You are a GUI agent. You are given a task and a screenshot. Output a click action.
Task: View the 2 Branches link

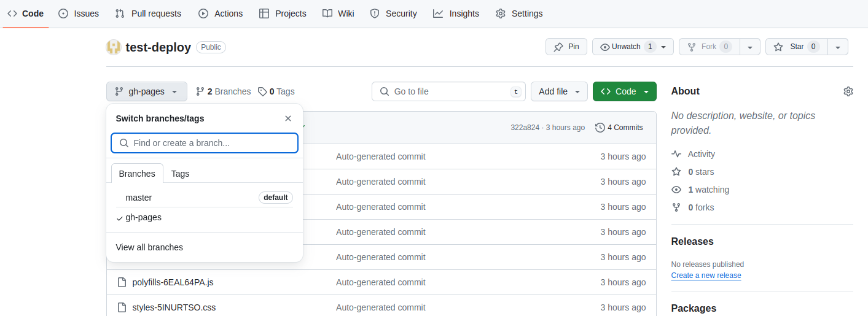click(x=223, y=91)
